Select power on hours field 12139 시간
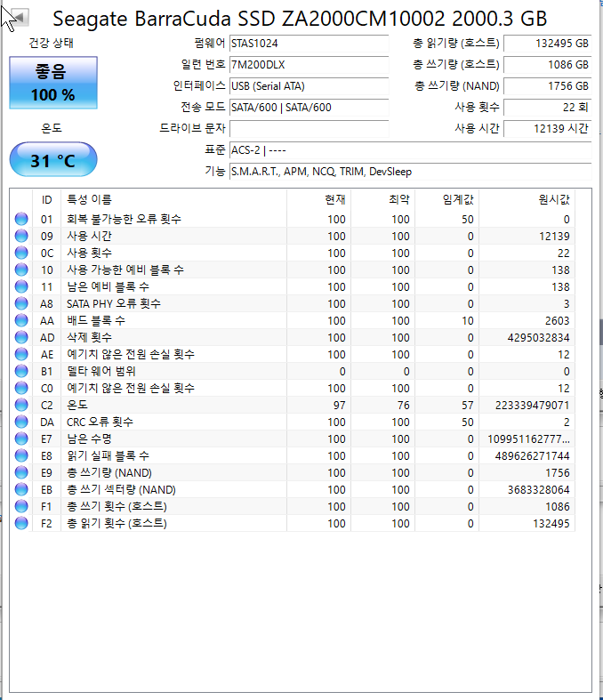 click(548, 129)
